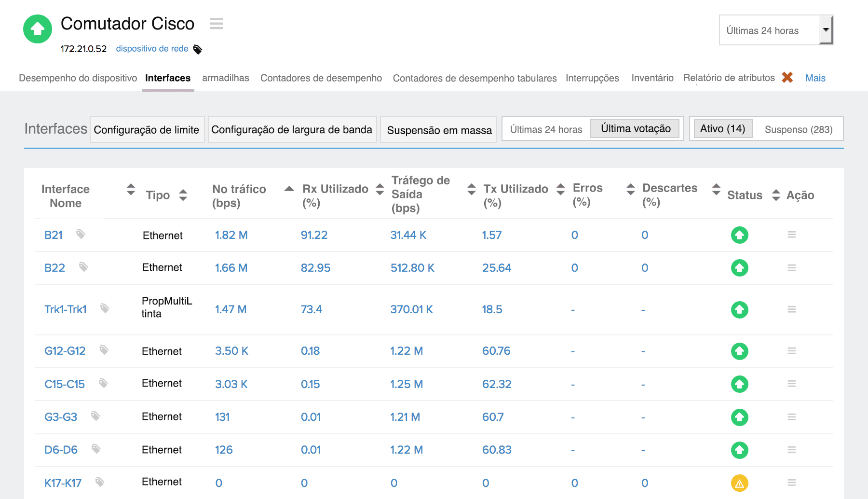Switch view to Última votação
Image resolution: width=868 pixels, height=499 pixels.
point(635,129)
